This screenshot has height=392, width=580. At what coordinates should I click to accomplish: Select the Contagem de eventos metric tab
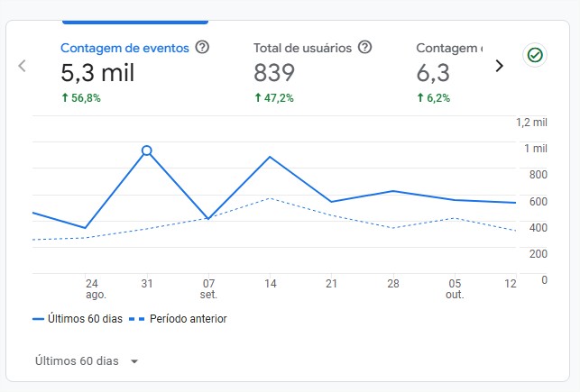[x=124, y=48]
